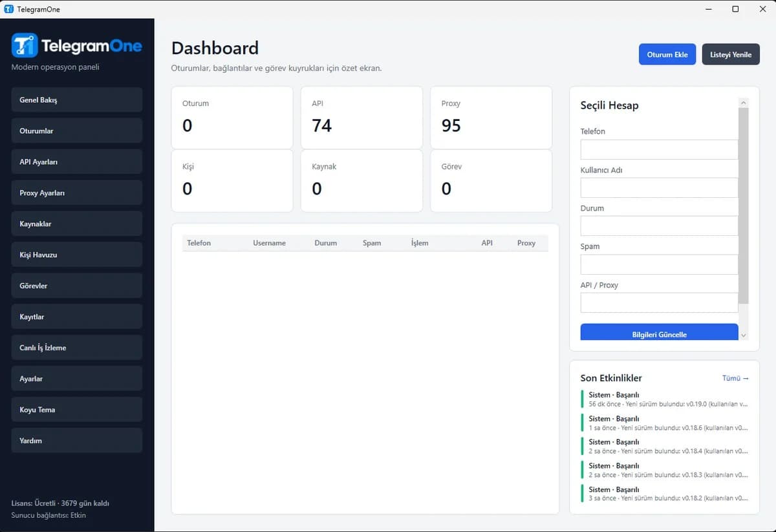The image size is (776, 532).
Task: Open the Kişi Havuzu page
Action: [x=77, y=255]
